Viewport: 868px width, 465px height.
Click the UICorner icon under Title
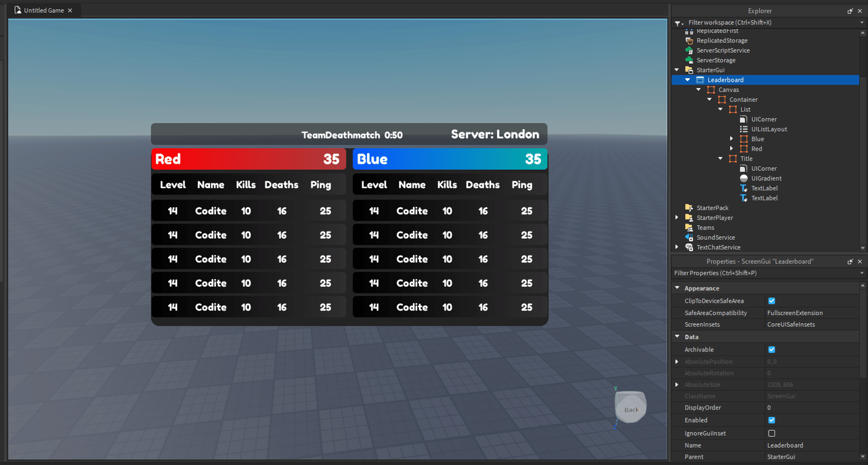pyautogui.click(x=744, y=169)
